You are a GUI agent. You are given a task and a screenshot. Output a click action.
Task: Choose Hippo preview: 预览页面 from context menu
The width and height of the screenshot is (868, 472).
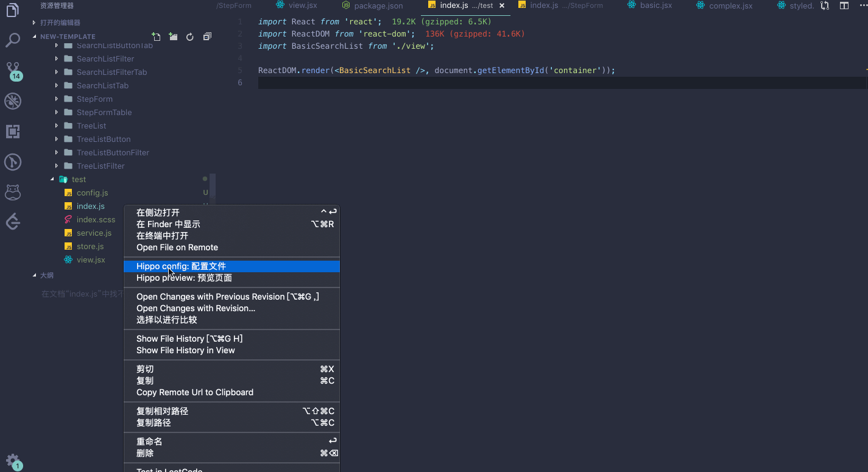pyautogui.click(x=184, y=278)
